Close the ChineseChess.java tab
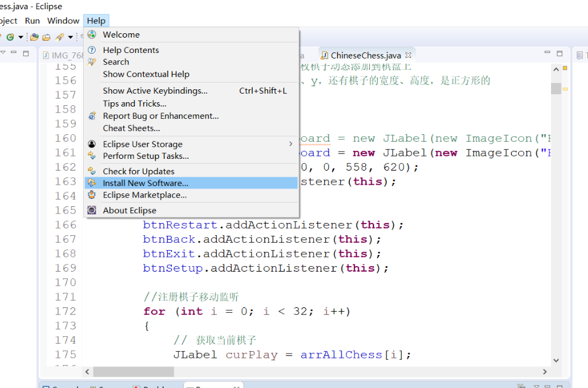 (x=409, y=55)
